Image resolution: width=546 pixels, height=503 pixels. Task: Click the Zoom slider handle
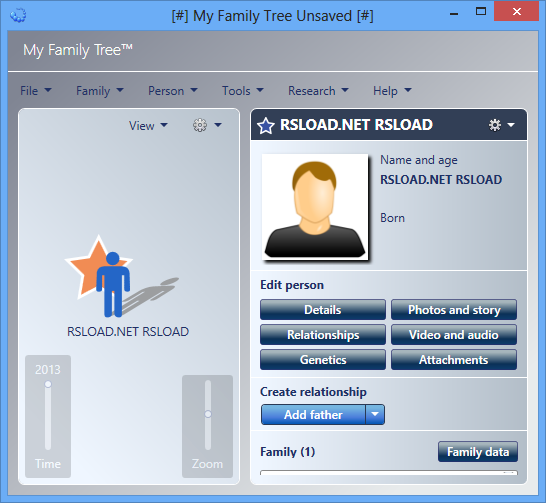[x=208, y=414]
